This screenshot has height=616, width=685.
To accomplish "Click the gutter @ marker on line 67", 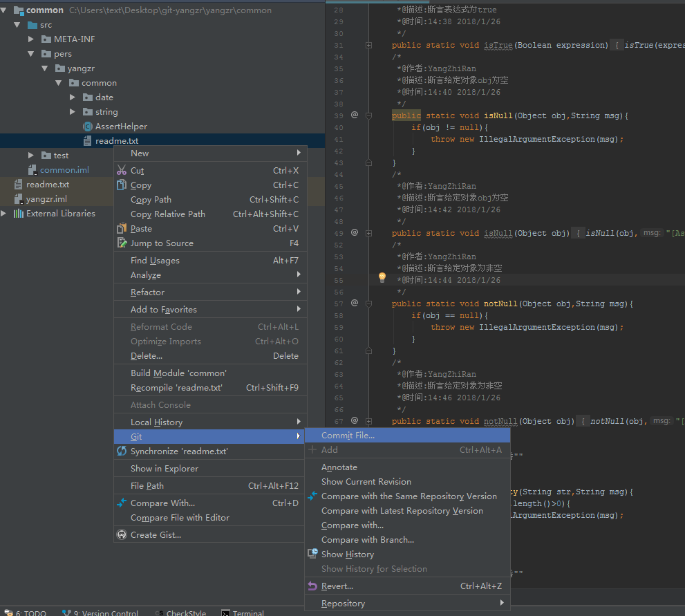I will coord(355,420).
